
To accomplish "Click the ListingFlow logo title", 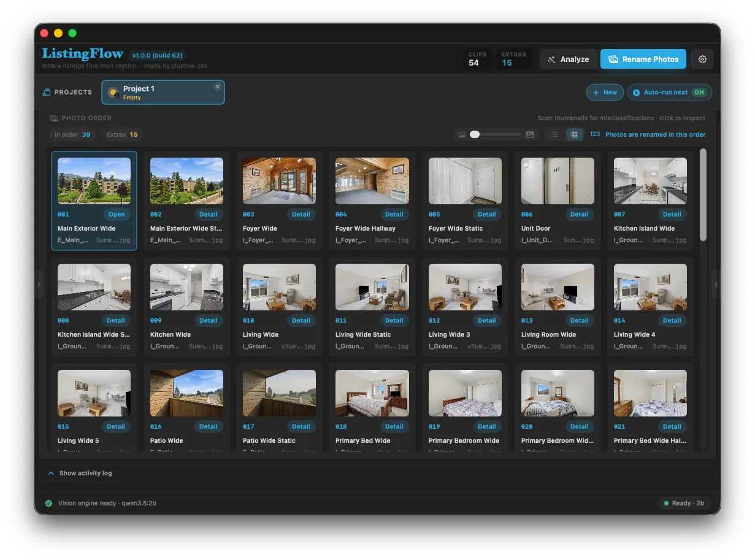I will coord(83,54).
